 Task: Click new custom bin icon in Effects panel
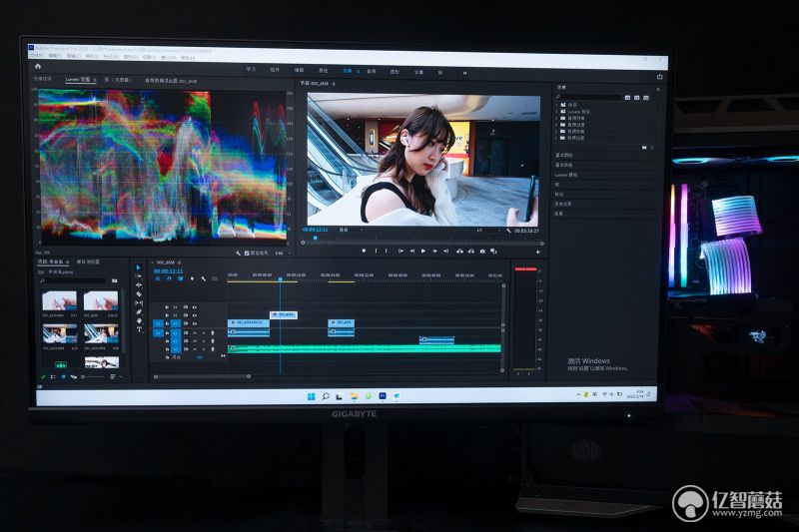[644, 147]
